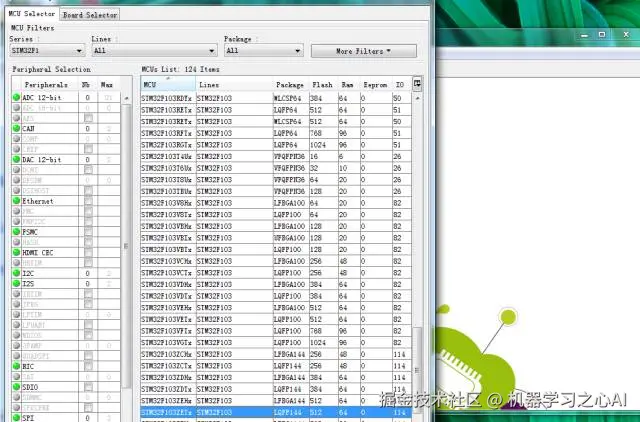This screenshot has height=422, width=640.
Task: Click the green indicator beside RTC
Action: point(16,366)
